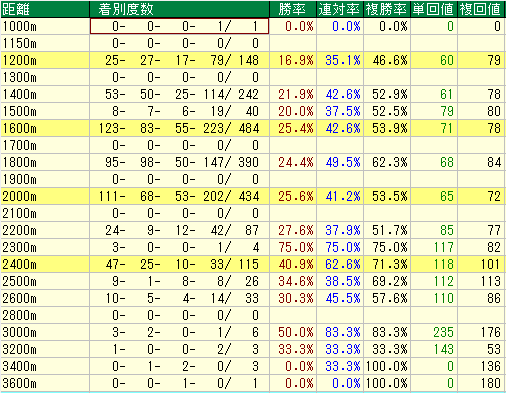Click the 単回値 column header
The image size is (506, 393).
433,9
